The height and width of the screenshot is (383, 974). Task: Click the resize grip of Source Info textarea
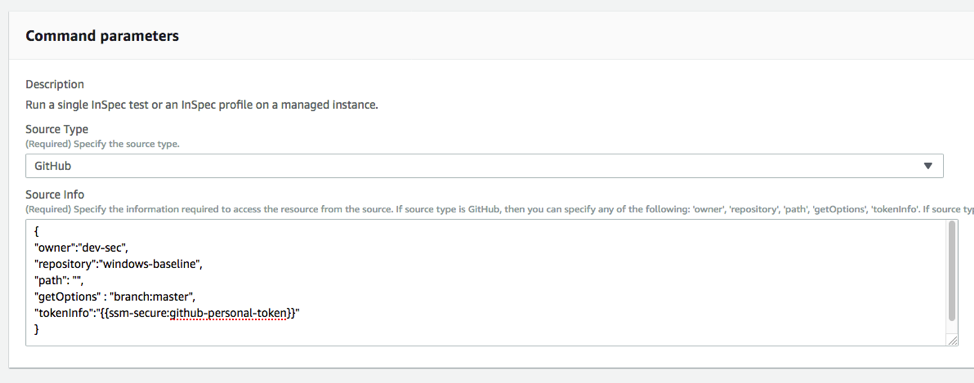point(952,340)
